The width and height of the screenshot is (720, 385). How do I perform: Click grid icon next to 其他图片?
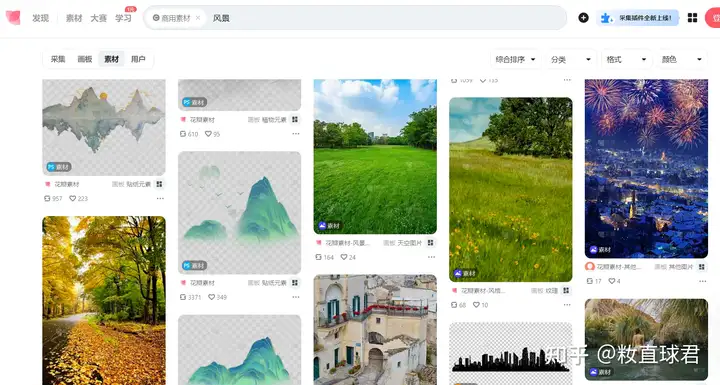coord(702,266)
